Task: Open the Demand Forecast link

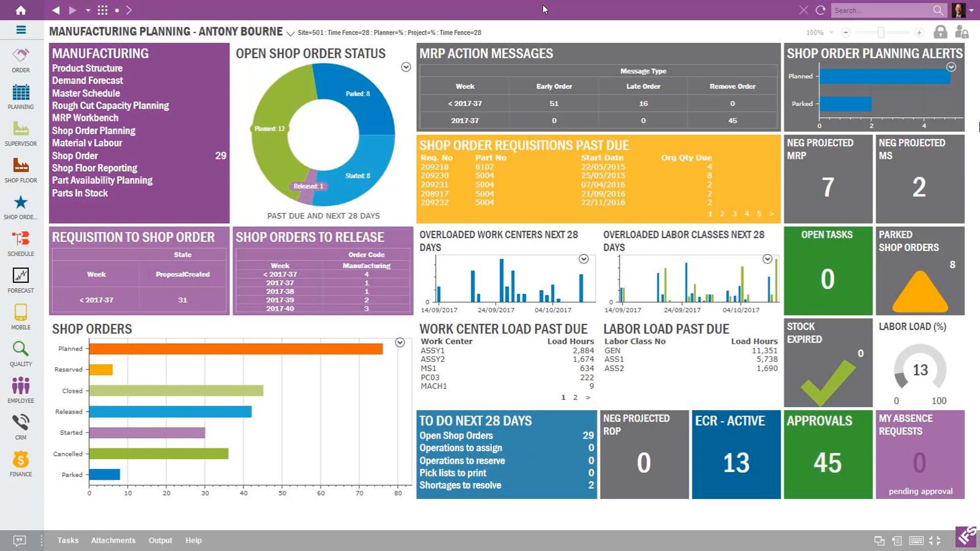Action: pyautogui.click(x=87, y=81)
